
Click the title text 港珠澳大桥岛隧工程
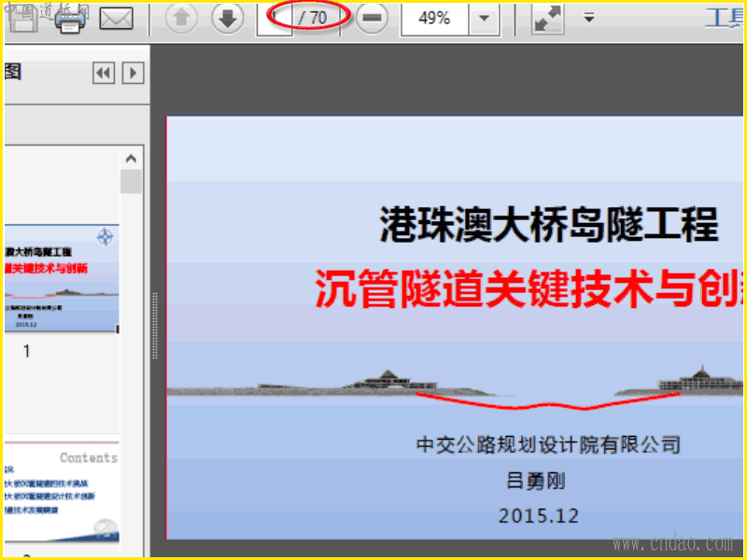click(549, 224)
